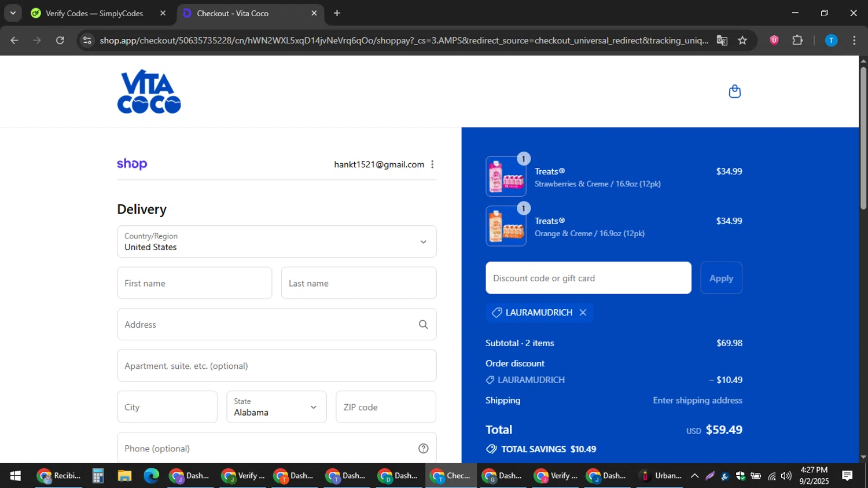Image resolution: width=868 pixels, height=488 pixels.
Task: Bookmark this page with the star
Action: pos(742,41)
